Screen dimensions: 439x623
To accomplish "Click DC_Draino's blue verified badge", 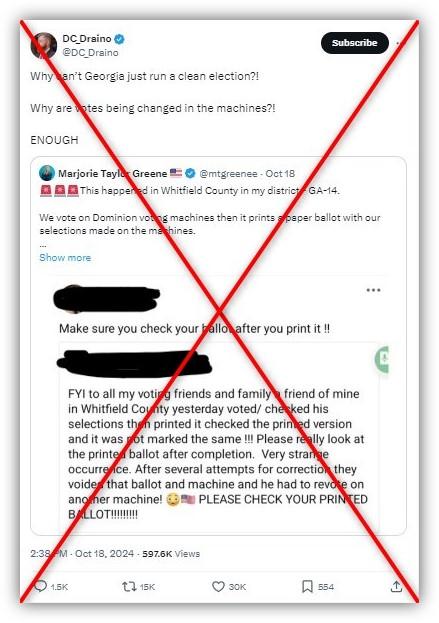I will pos(120,39).
